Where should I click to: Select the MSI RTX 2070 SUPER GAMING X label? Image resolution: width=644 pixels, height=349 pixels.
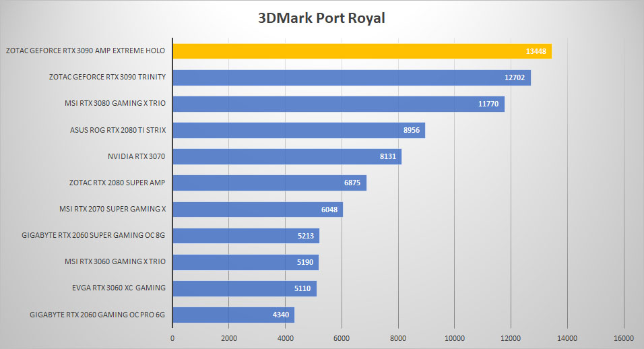click(x=112, y=209)
